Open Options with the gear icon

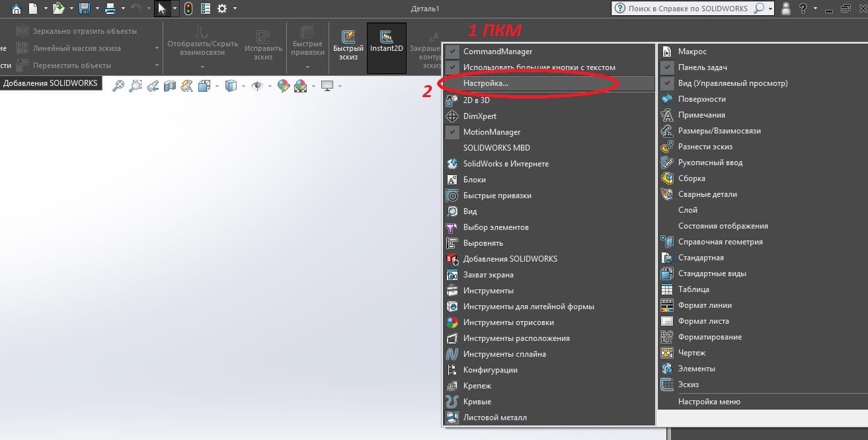pos(222,9)
